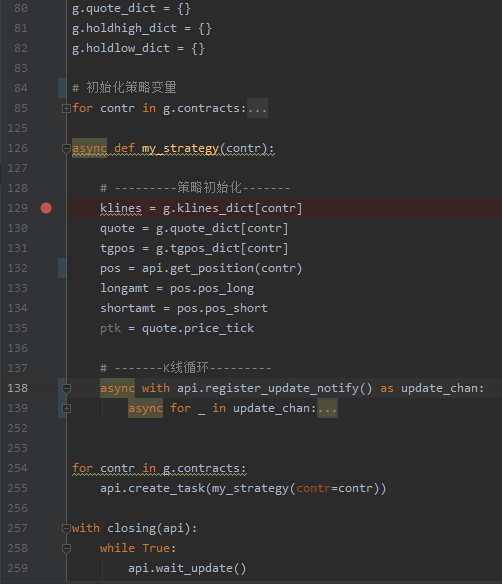Click line number 138 in the gutter
Image resolution: width=502 pixels, height=584 pixels.
click(x=18, y=388)
